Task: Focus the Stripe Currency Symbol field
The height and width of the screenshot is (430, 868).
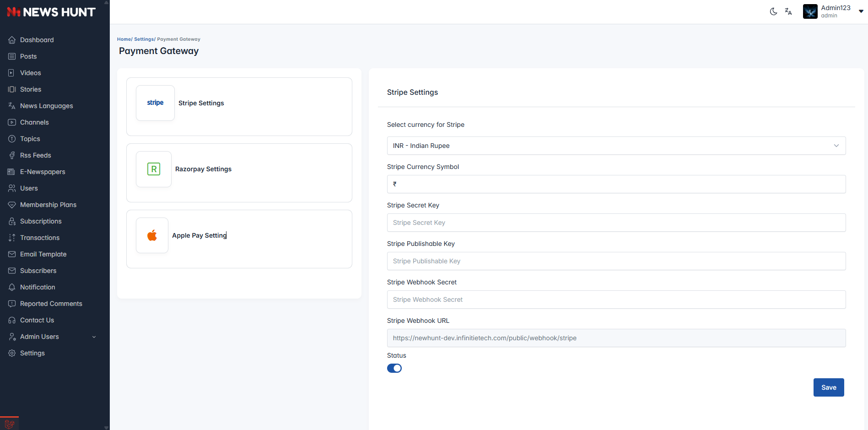Action: [x=616, y=184]
